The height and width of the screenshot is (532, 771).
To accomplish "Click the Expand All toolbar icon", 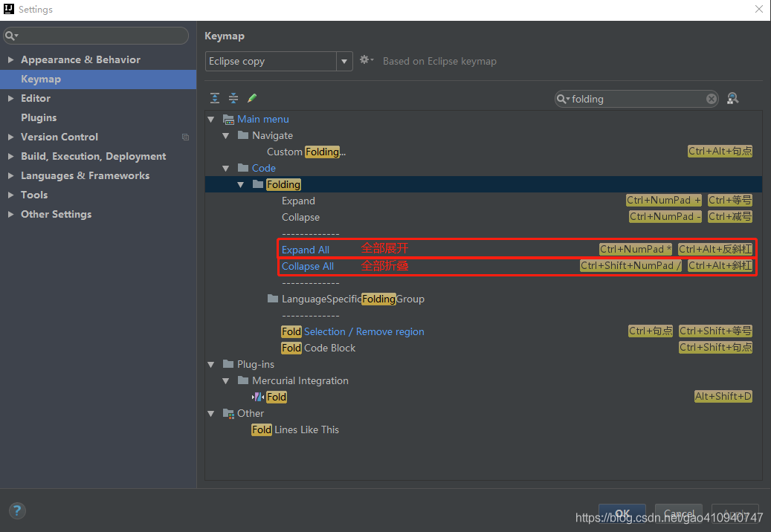I will 215,98.
